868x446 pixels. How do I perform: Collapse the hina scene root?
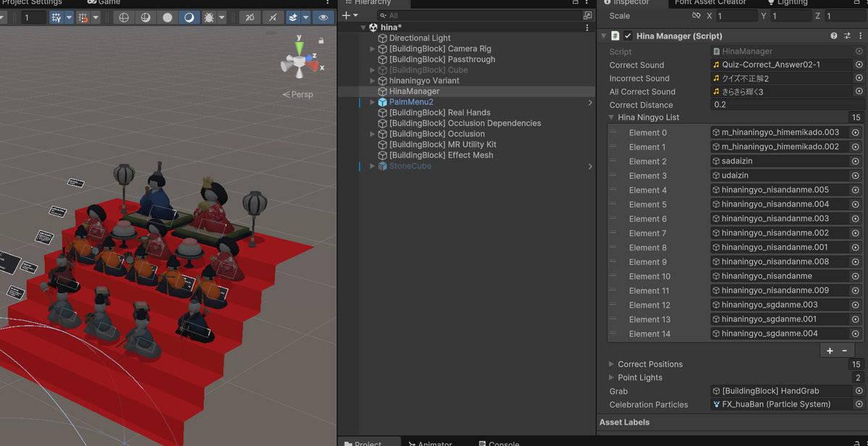tap(362, 28)
